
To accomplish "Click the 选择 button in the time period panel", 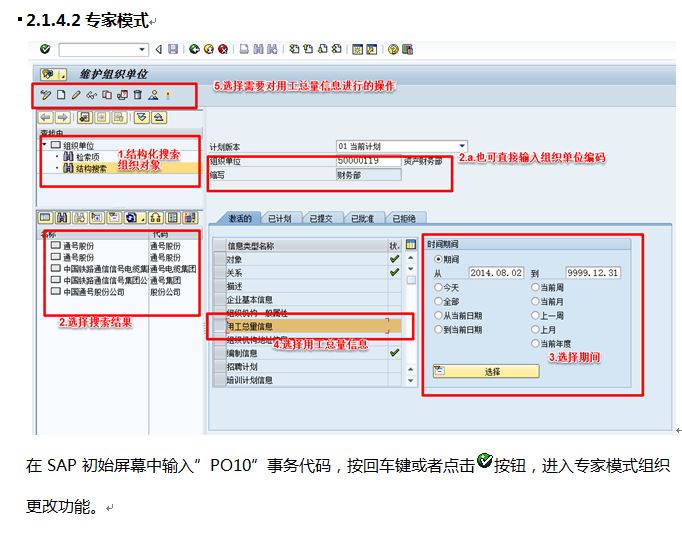I will (486, 371).
